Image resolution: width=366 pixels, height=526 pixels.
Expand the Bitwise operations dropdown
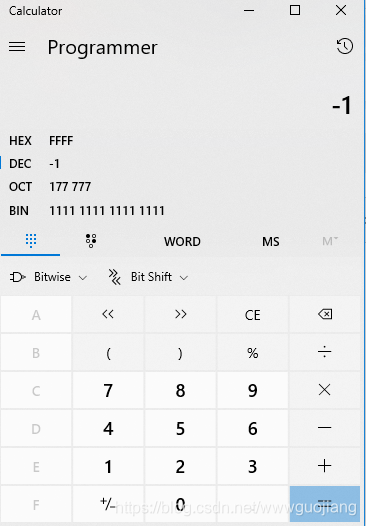pyautogui.click(x=49, y=277)
